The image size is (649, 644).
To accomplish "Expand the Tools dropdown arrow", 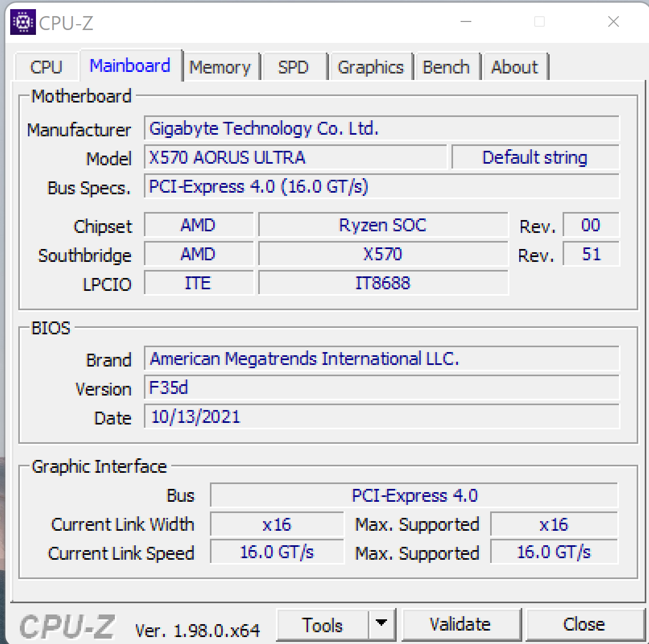I will click(x=382, y=625).
